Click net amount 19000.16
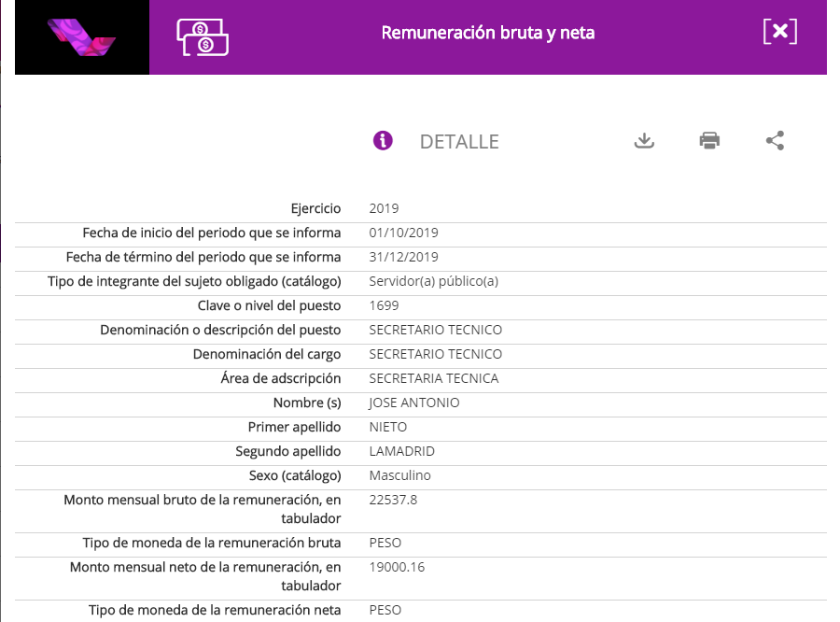Screen dimensions: 840x622 (397, 567)
